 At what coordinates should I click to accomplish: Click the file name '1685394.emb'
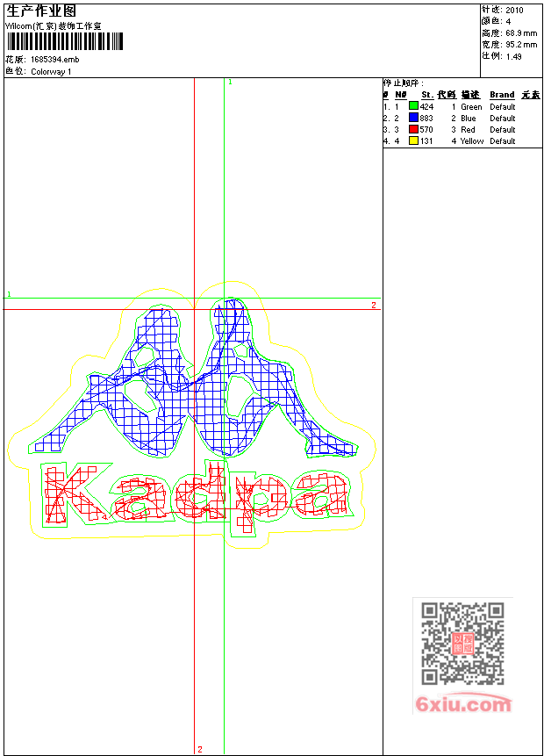55,60
